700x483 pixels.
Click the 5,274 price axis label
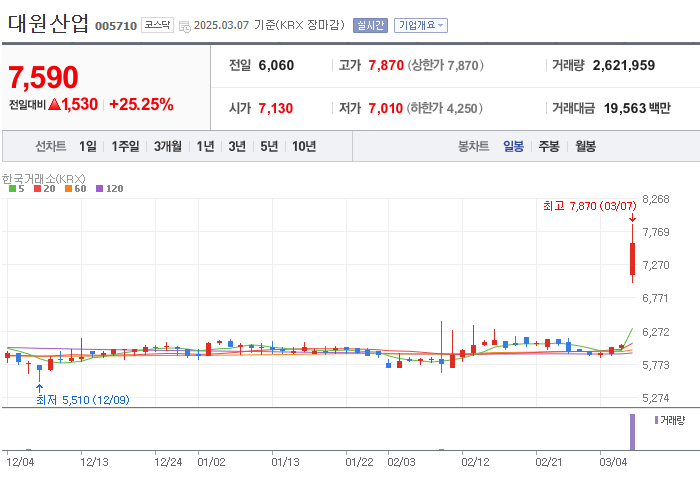pyautogui.click(x=656, y=398)
